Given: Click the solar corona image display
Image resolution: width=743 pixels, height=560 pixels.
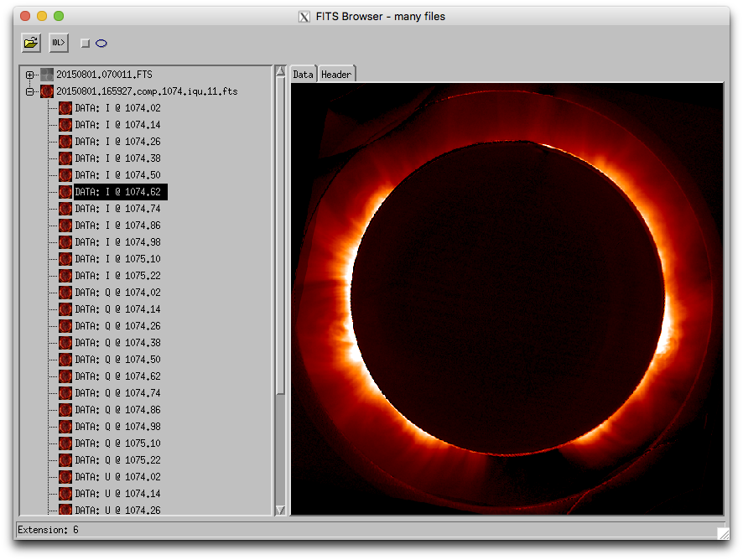Looking at the screenshot, I should tap(507, 298).
